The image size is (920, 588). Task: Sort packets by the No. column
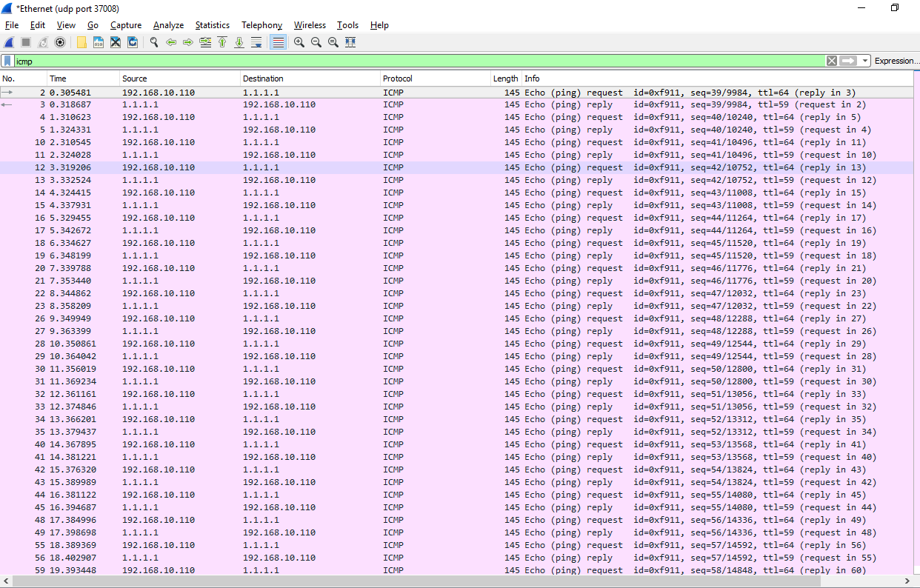[24, 78]
